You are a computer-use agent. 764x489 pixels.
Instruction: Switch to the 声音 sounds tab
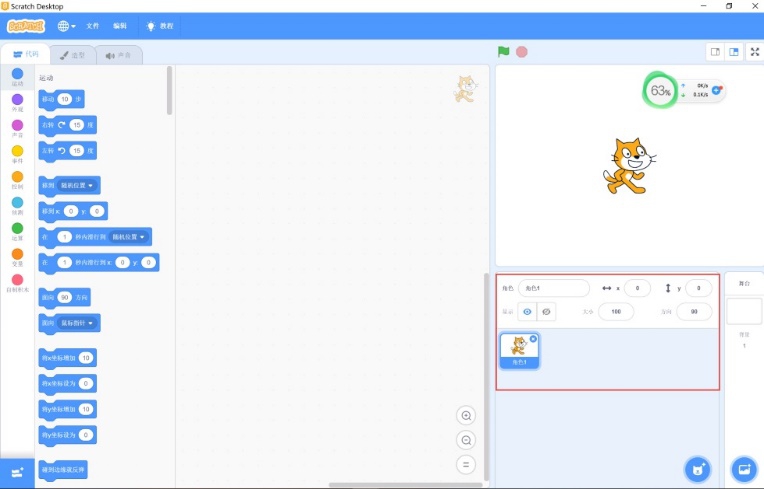point(118,55)
